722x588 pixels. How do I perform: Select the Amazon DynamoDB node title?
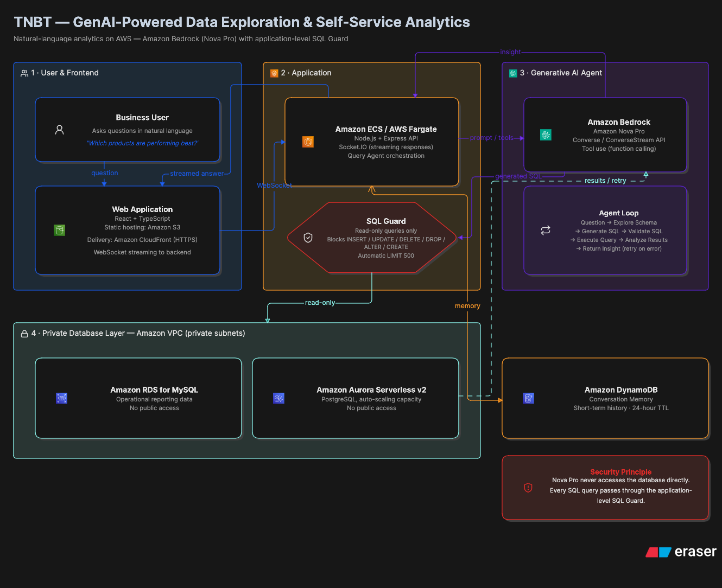pos(621,390)
